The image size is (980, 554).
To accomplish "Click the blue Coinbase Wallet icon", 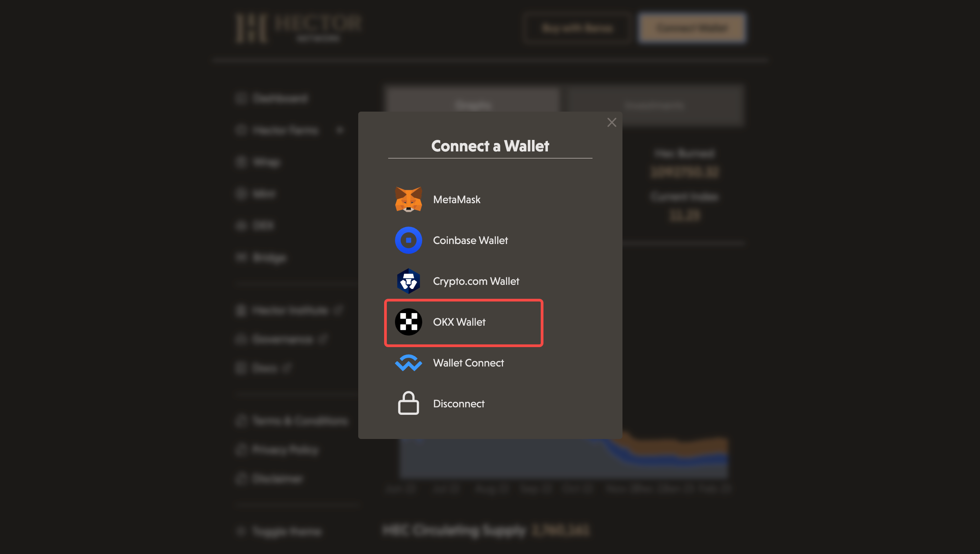I will (x=408, y=241).
